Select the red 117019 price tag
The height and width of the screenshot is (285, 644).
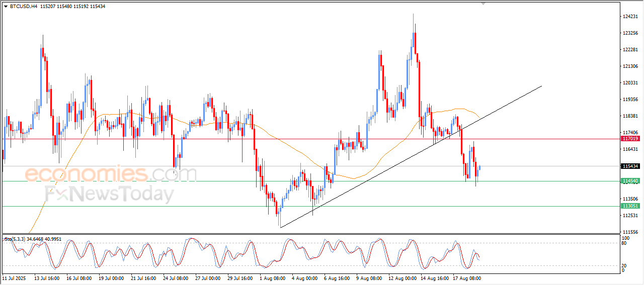[630, 139]
